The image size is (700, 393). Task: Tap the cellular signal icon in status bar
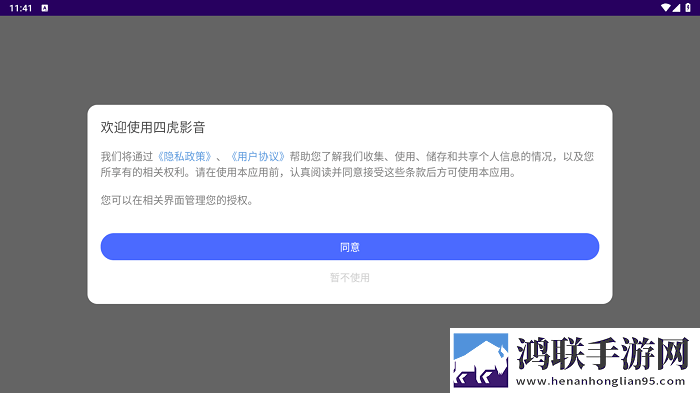(676, 8)
